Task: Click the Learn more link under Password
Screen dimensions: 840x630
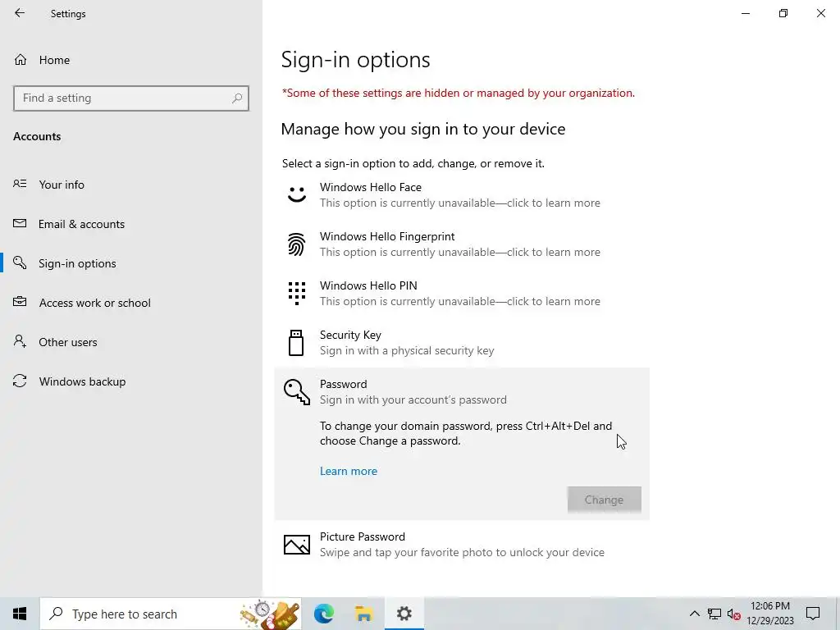Action: tap(348, 471)
